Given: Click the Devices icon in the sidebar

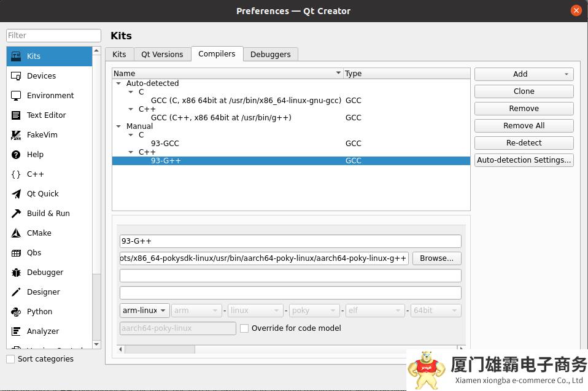Looking at the screenshot, I should click(16, 76).
